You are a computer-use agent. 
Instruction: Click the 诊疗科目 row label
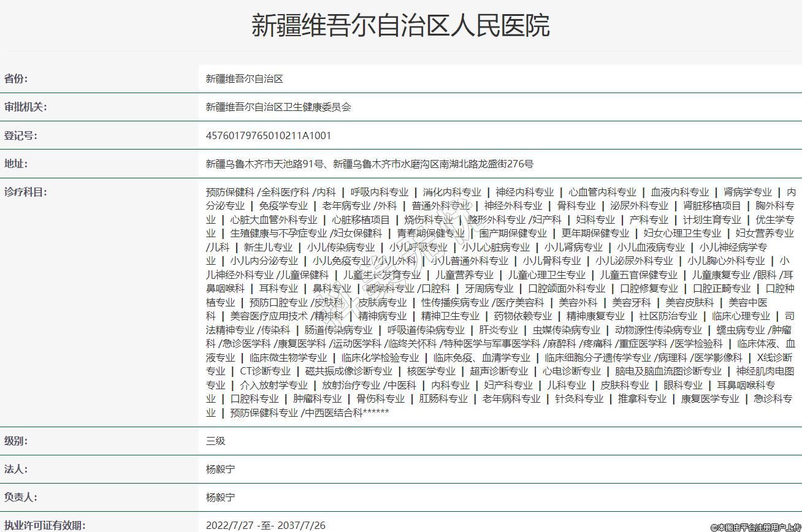[25, 192]
